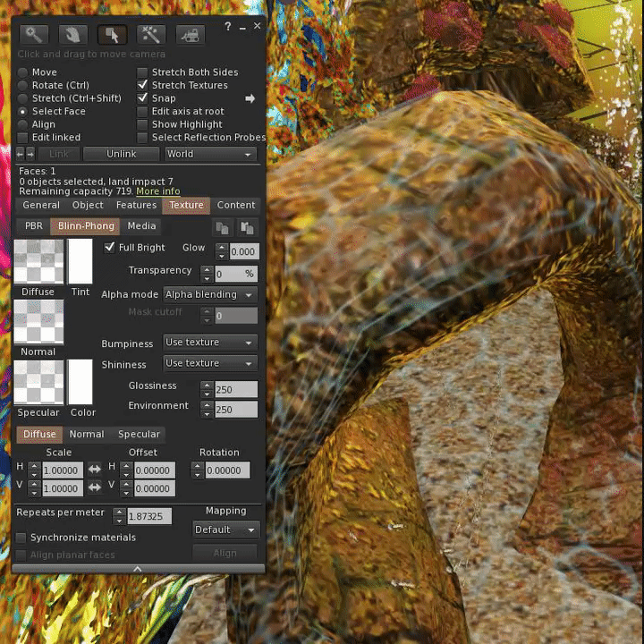Open the Bumpiness dropdown
Image resolution: width=644 pixels, height=644 pixels.
tap(210, 342)
